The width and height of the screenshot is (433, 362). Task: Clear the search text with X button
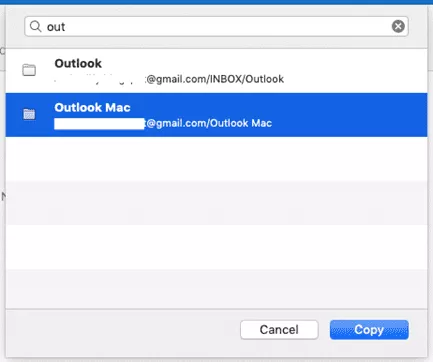point(398,26)
